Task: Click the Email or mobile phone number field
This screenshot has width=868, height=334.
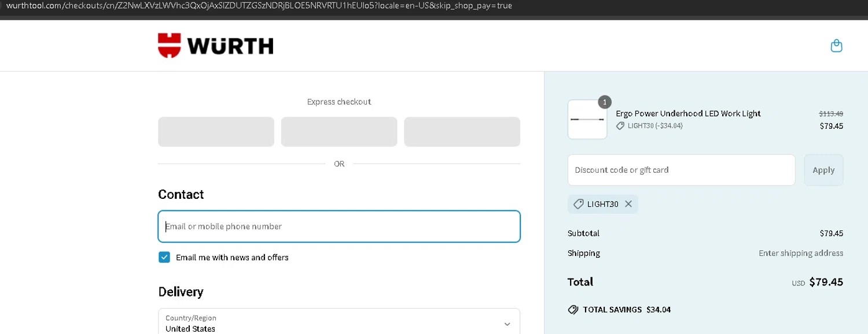Action: (339, 227)
